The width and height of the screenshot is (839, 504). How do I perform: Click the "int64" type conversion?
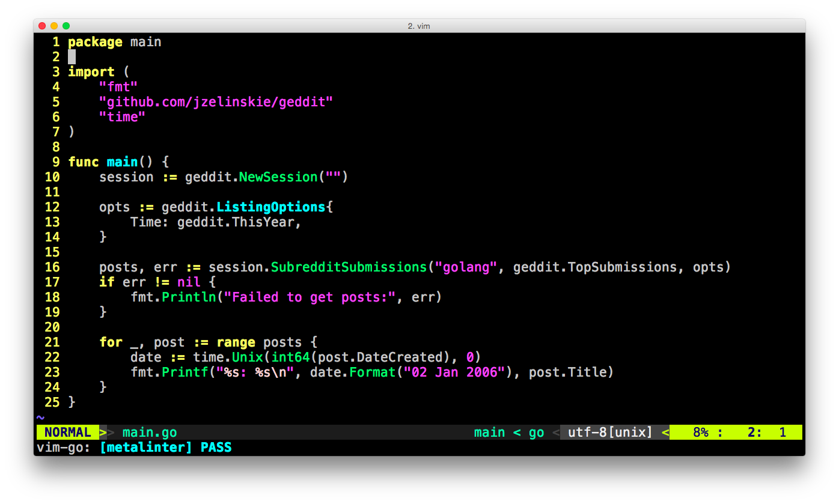pos(290,357)
